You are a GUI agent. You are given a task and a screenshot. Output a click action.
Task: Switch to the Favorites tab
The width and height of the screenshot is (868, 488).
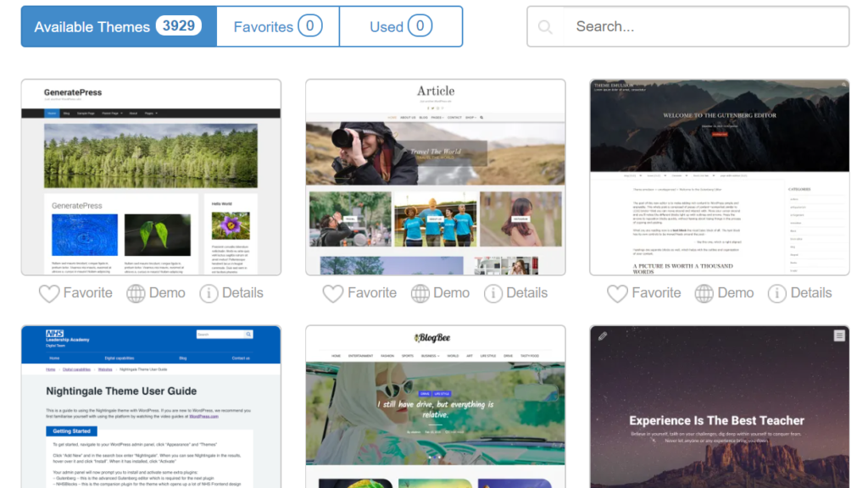[x=278, y=26]
